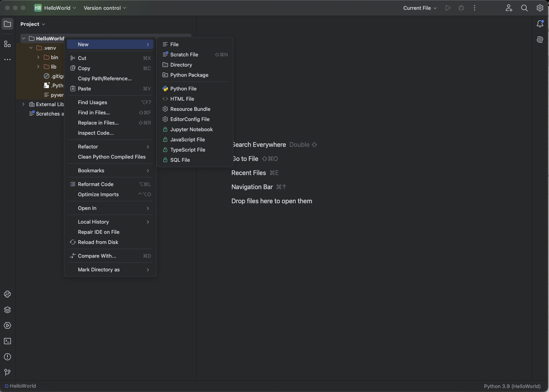Image resolution: width=549 pixels, height=392 pixels.
Task: Click Copy Path/Reference... menu entry
Action: [x=110, y=78]
